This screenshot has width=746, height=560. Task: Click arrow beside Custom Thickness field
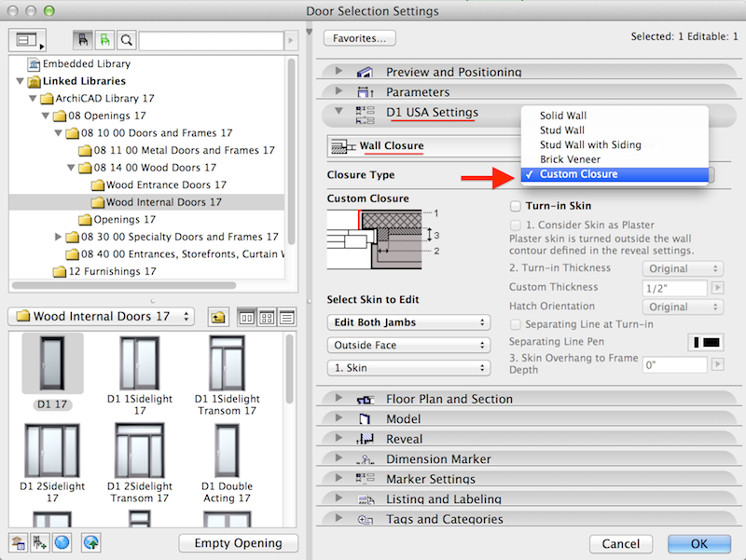click(x=717, y=288)
